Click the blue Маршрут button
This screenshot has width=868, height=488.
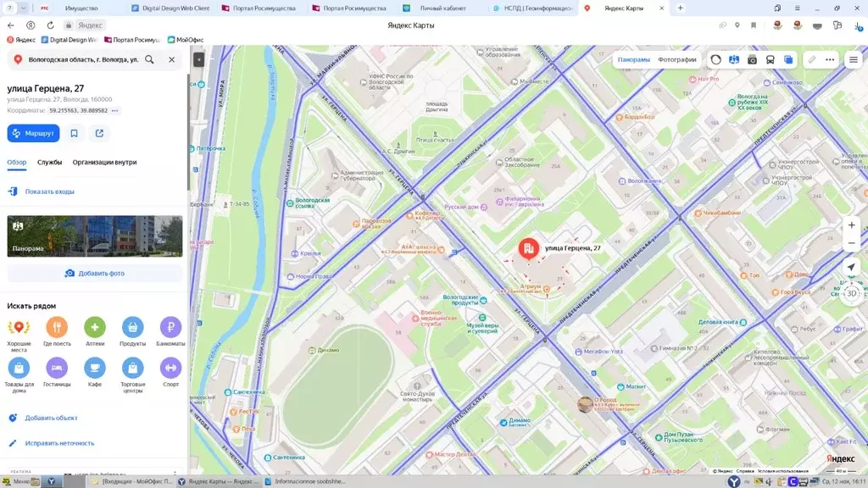(x=33, y=133)
